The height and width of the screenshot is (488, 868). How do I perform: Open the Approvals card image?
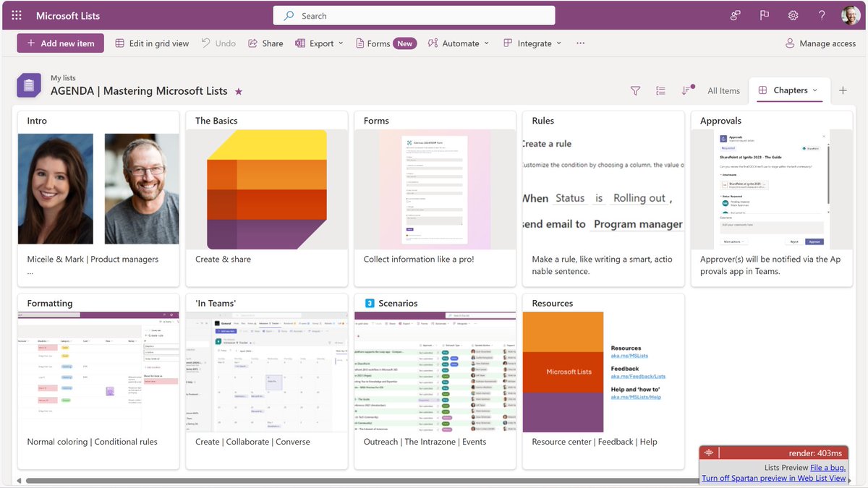772,189
